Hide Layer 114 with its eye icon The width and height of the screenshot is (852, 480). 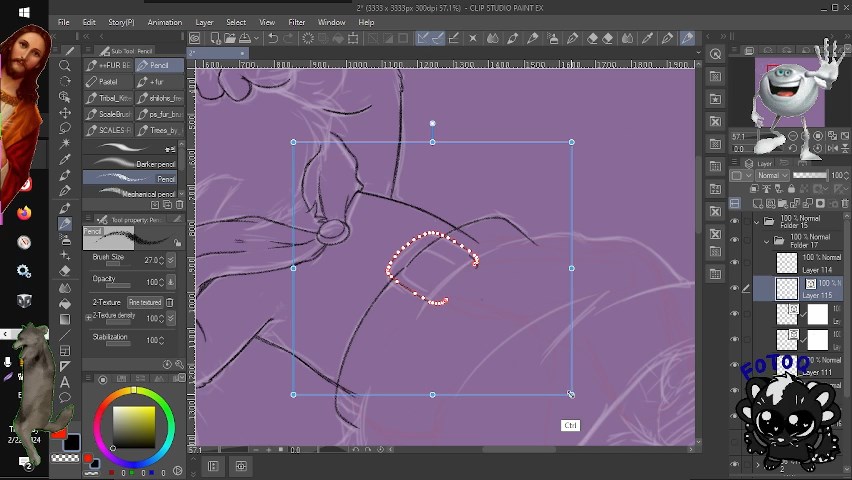[735, 264]
